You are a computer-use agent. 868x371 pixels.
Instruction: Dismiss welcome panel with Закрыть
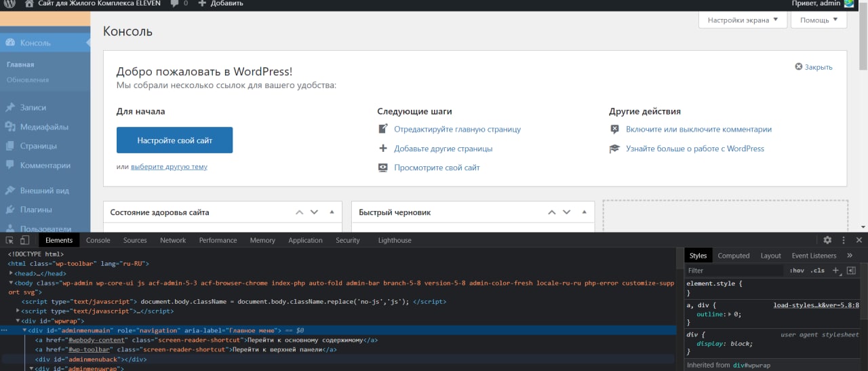(x=814, y=67)
